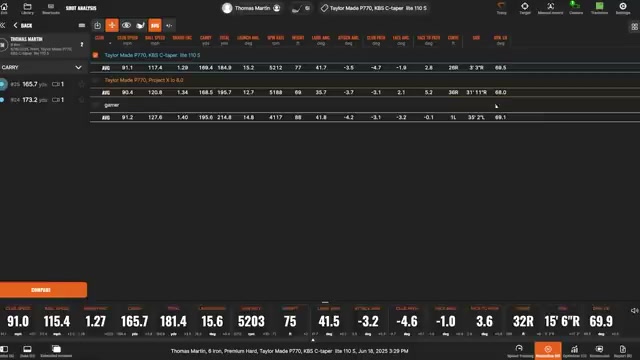Open the green Trackman status icon
The width and height of the screenshot is (640, 360).
point(599,8)
